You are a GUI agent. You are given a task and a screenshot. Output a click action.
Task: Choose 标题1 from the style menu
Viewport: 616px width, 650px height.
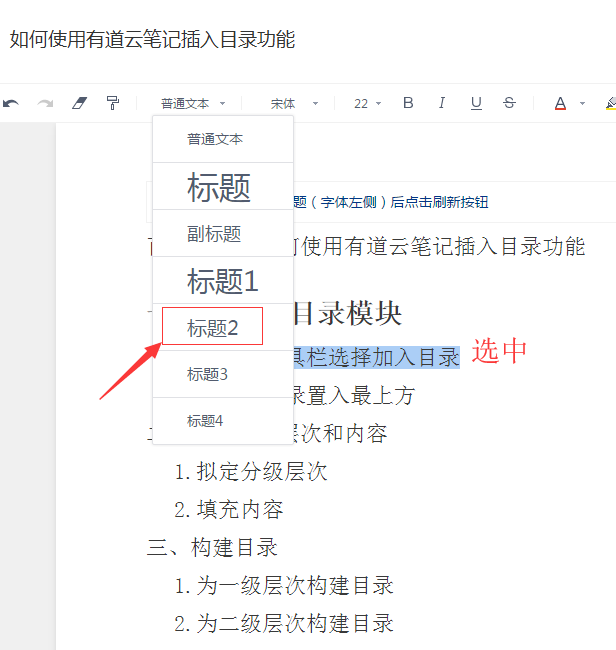[x=223, y=281]
